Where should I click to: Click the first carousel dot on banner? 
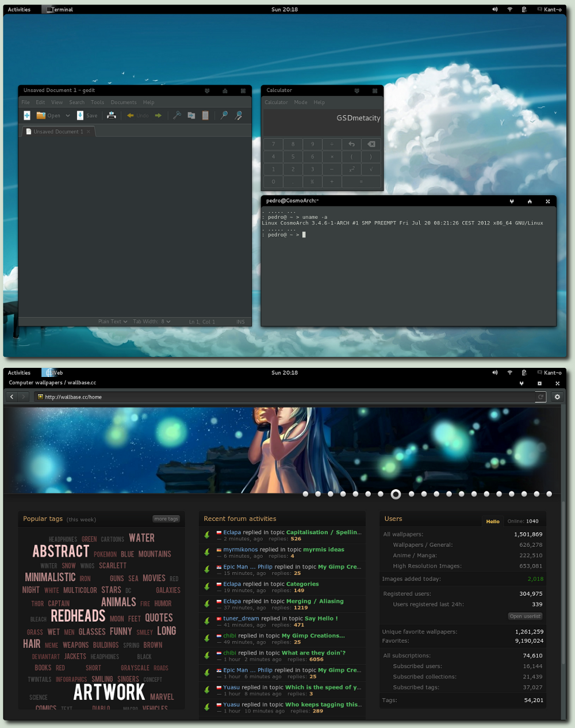click(305, 494)
